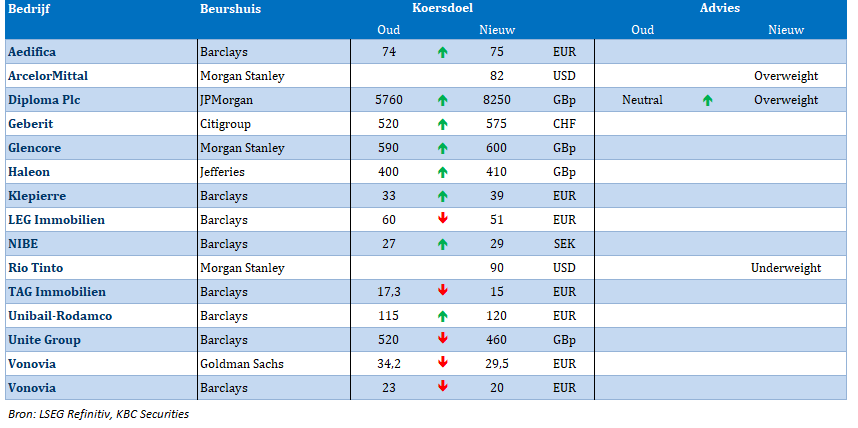Click new price target 460 for Unite Group

point(497,340)
